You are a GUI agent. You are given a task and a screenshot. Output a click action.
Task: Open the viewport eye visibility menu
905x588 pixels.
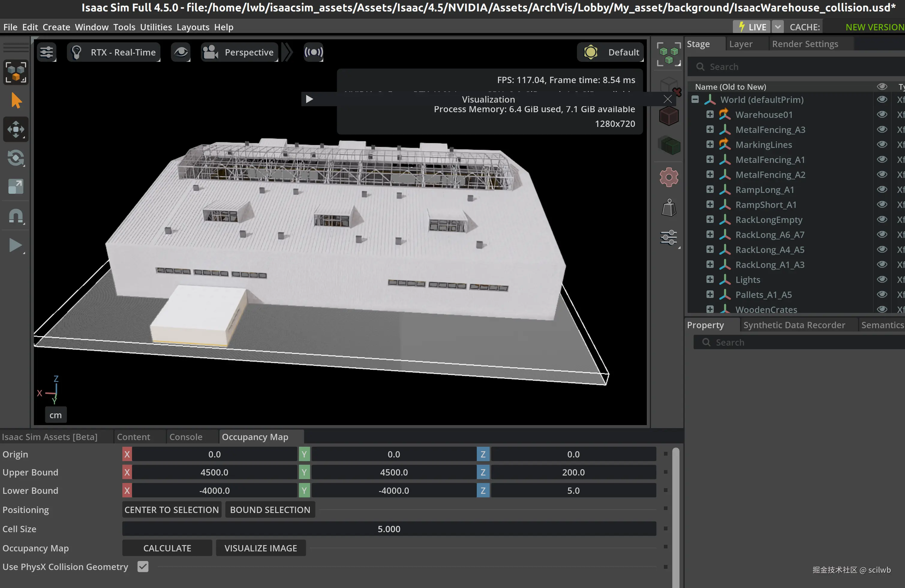[x=181, y=52]
